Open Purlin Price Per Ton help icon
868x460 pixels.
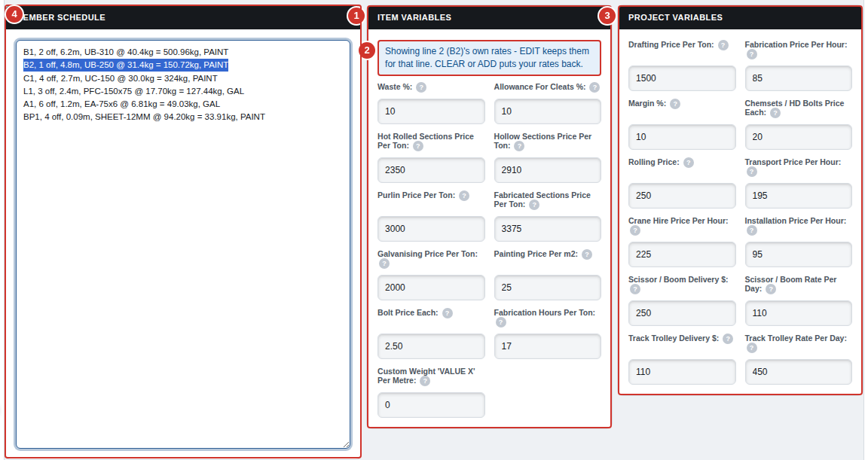[x=464, y=196]
